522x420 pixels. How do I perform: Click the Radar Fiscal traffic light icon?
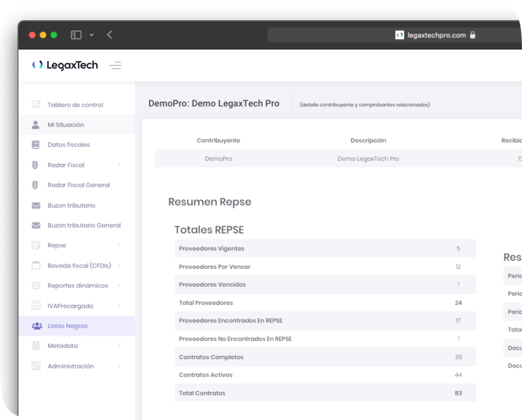pyautogui.click(x=36, y=165)
